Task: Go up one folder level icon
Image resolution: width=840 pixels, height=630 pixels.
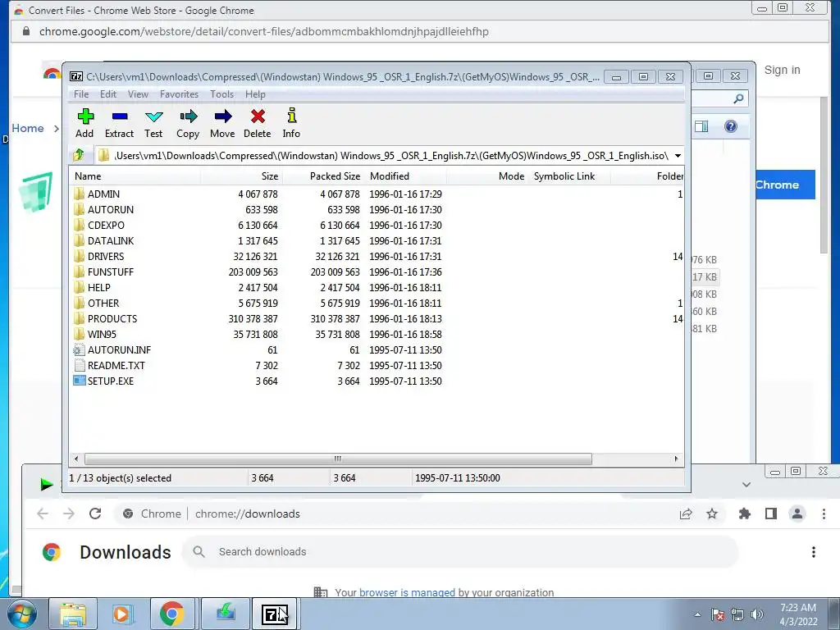Action: [x=79, y=155]
